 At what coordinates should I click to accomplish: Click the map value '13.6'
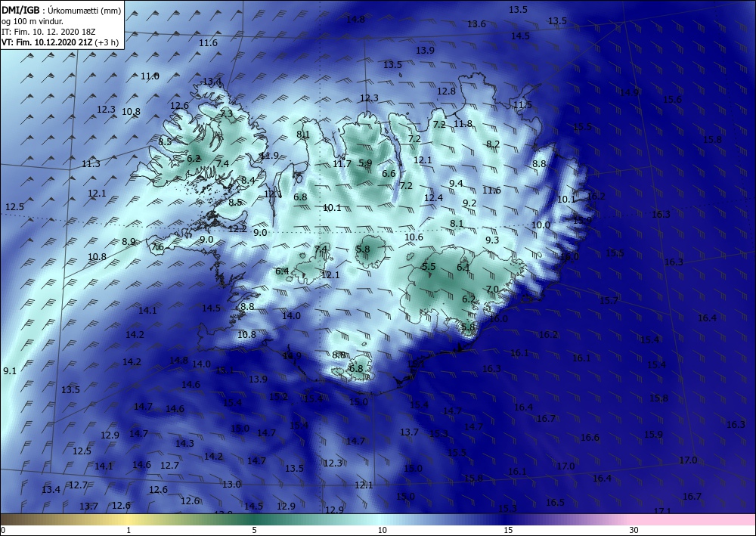point(476,24)
